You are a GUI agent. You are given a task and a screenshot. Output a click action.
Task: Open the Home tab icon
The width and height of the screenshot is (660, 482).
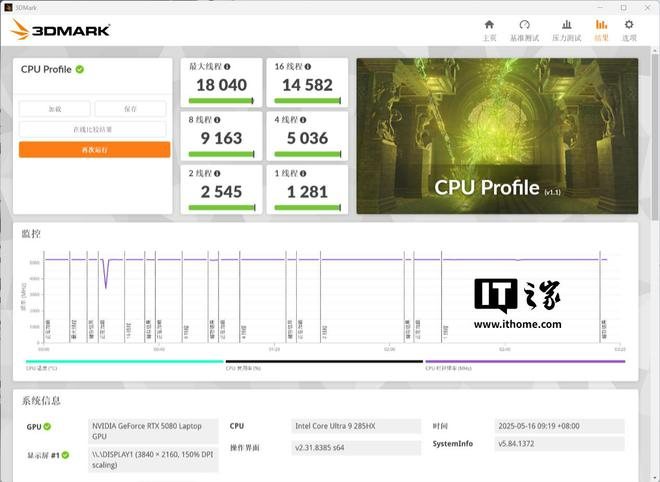click(489, 25)
